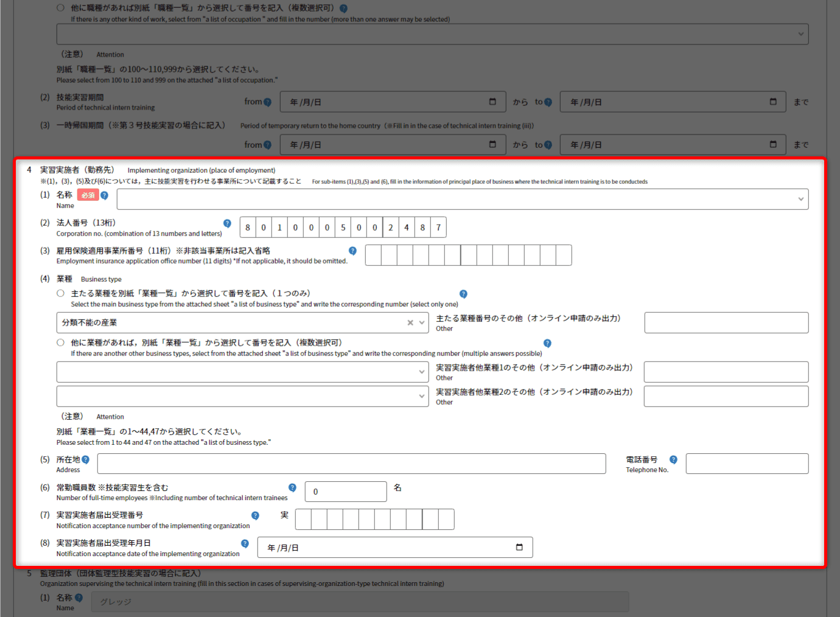This screenshot has width=840, height=617.
Task: Open calendar picker for notification acceptance date
Action: click(x=519, y=547)
